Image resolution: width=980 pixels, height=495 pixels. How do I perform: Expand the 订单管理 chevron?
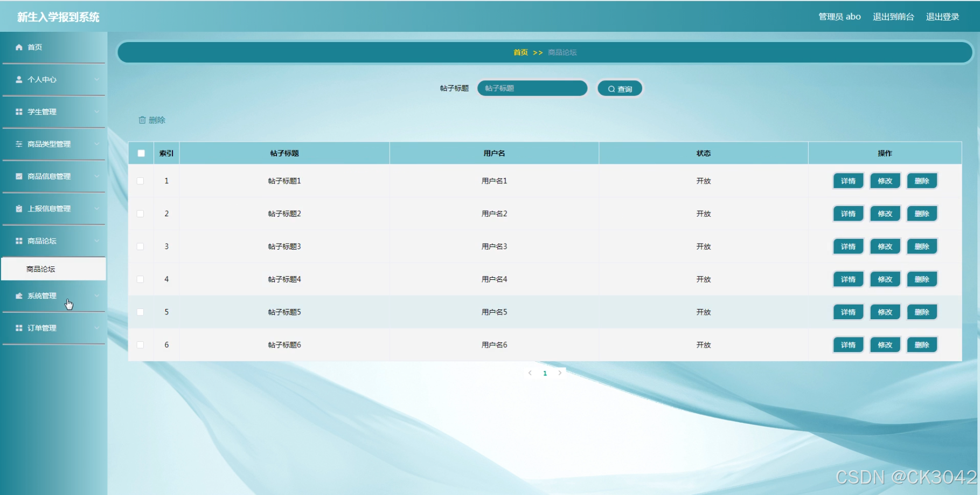[97, 328]
